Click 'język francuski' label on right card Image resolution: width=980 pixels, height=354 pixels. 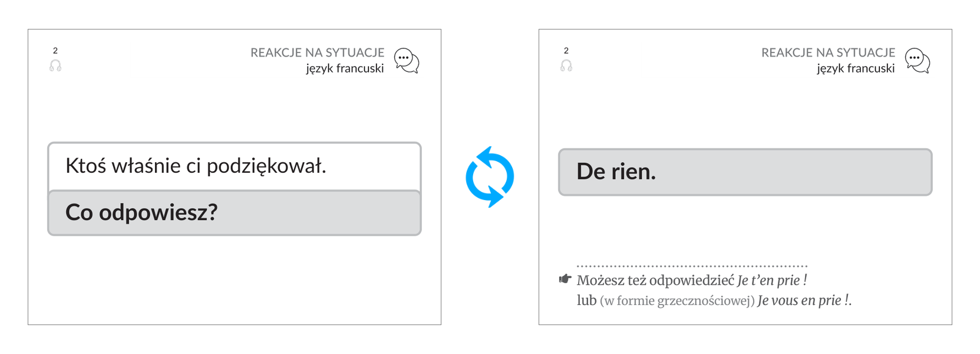[x=856, y=68]
